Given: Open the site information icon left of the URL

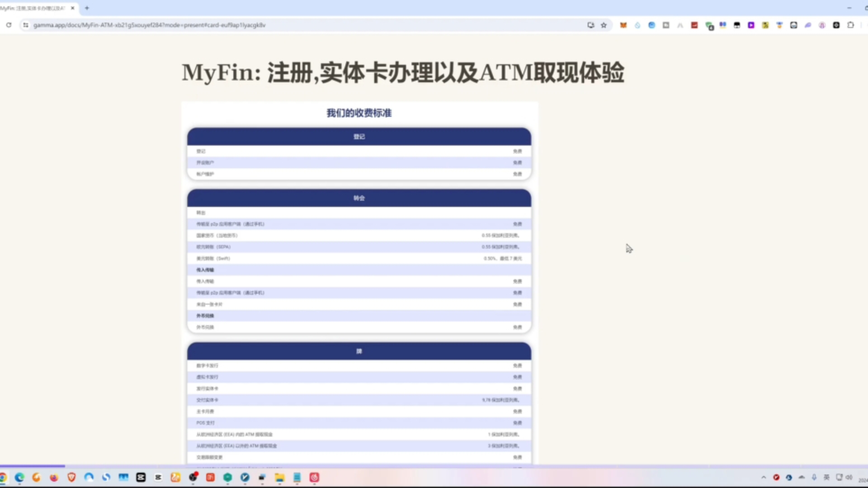Looking at the screenshot, I should tap(26, 25).
